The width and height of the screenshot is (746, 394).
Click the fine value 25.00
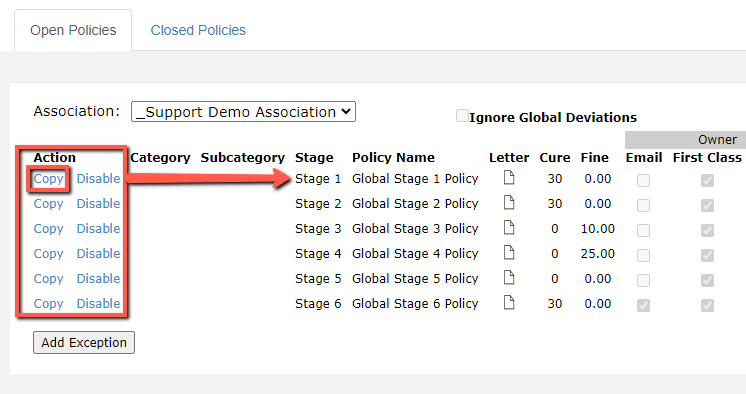pos(598,254)
